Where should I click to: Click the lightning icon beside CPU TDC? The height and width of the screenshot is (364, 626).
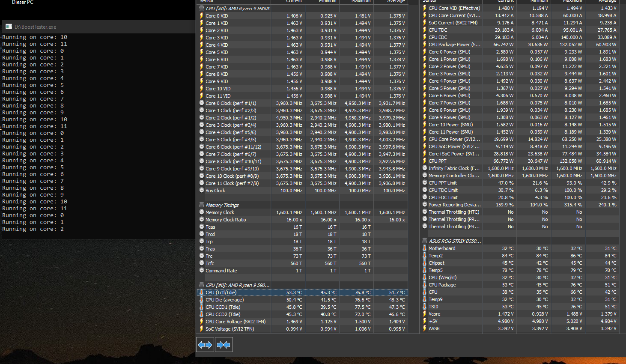[425, 30]
